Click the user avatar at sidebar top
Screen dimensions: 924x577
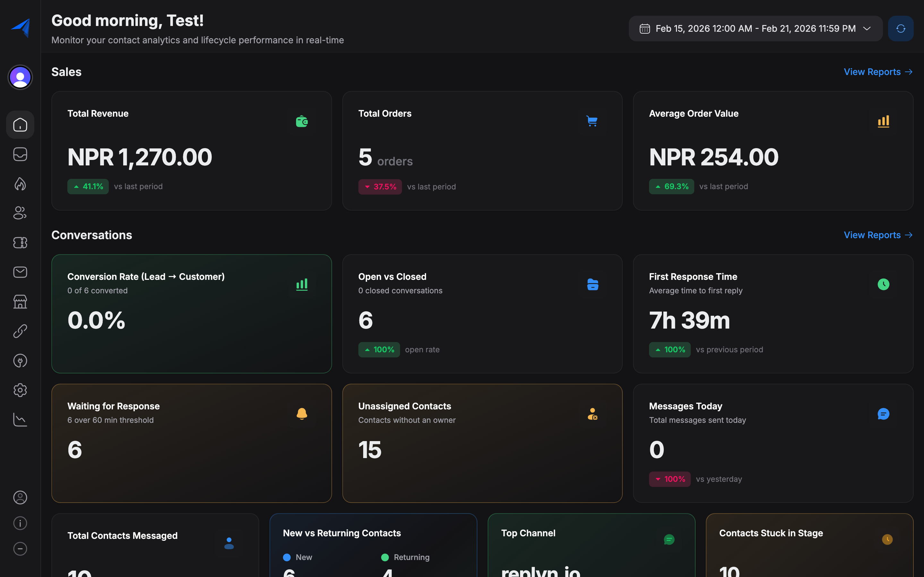(x=20, y=77)
